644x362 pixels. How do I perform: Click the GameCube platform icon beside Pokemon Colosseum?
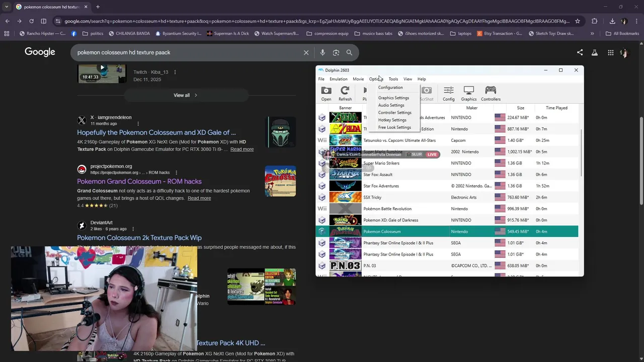tap(322, 232)
